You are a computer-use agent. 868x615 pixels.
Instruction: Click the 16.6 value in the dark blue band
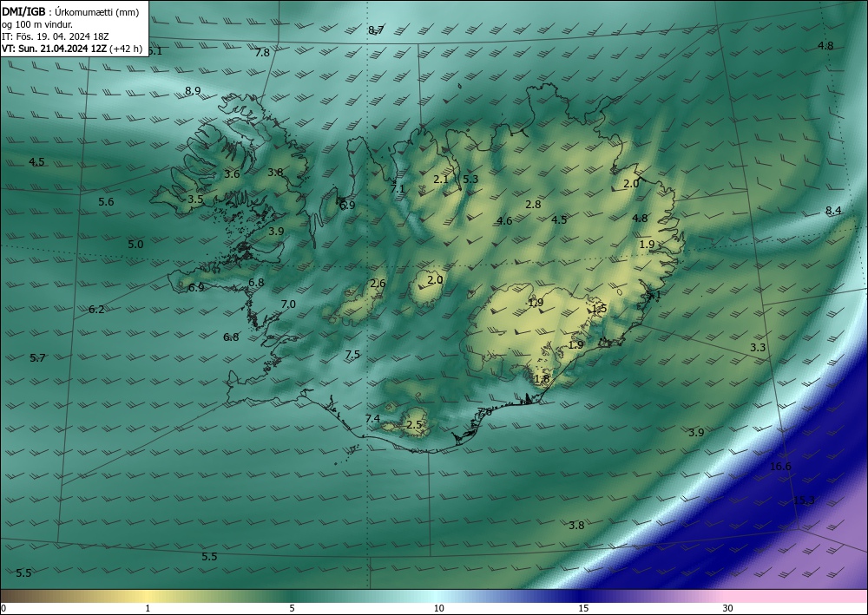pyautogui.click(x=780, y=467)
